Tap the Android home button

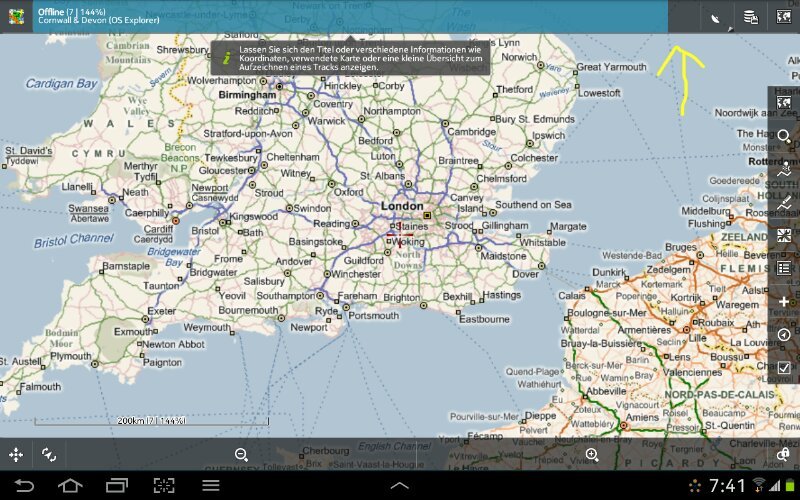[x=70, y=485]
